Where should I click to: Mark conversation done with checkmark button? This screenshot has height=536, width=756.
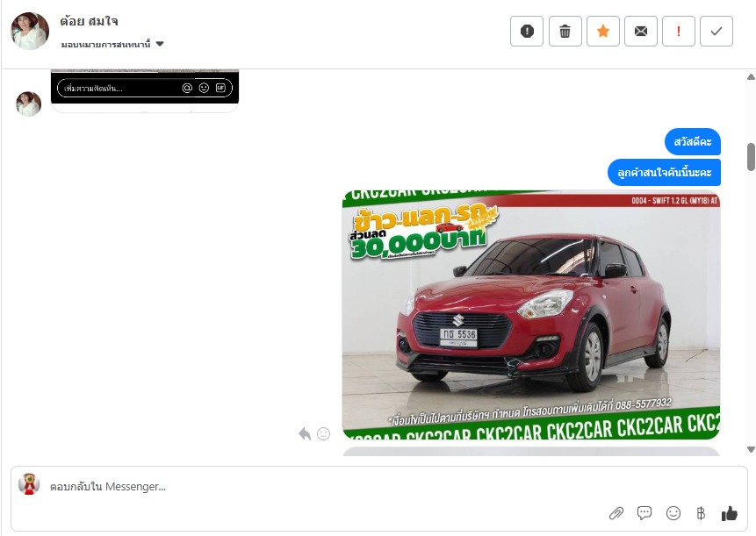click(716, 32)
